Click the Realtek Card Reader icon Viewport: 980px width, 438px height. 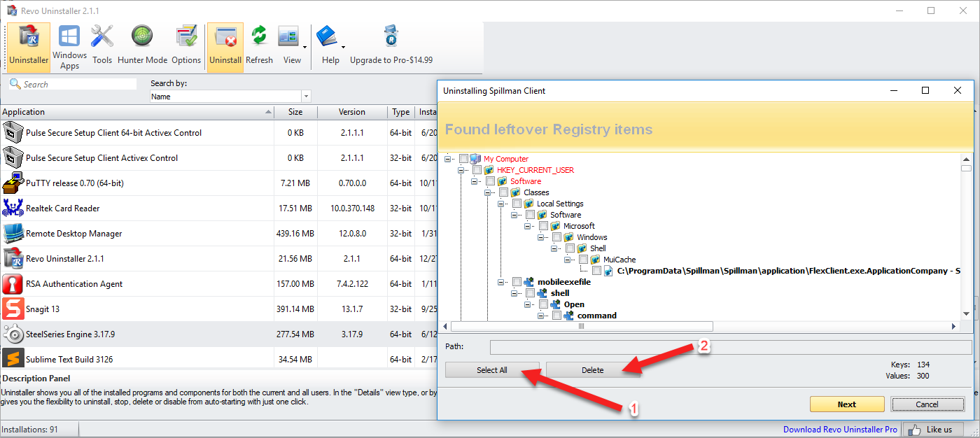[x=13, y=209]
